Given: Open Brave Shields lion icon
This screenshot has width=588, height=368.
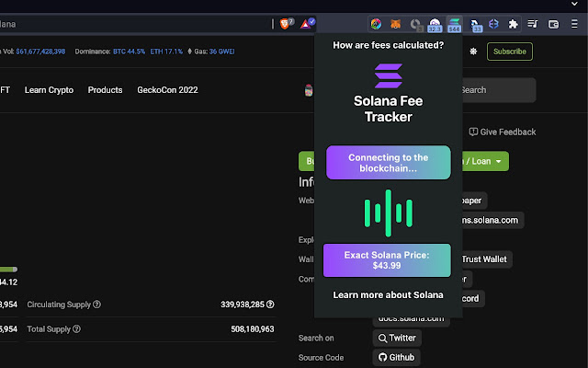Looking at the screenshot, I should point(285,24).
